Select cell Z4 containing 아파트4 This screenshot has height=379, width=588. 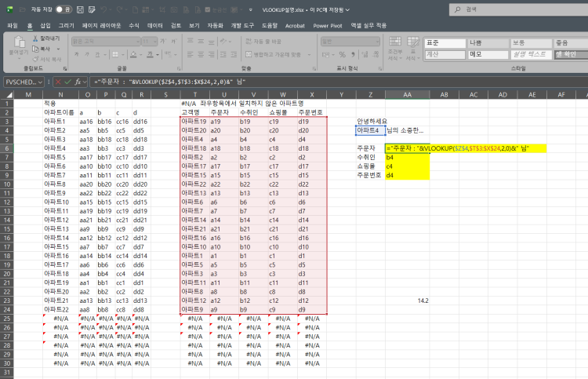[x=369, y=130]
